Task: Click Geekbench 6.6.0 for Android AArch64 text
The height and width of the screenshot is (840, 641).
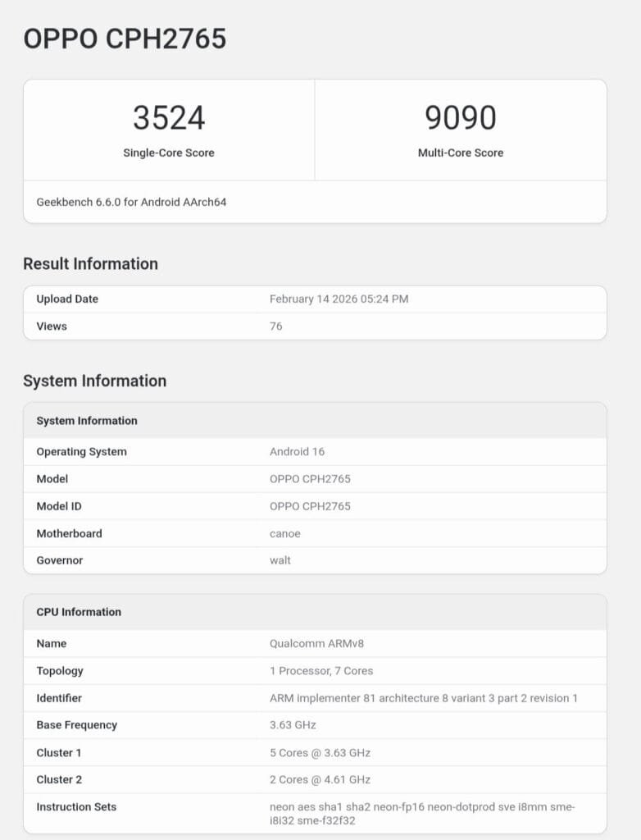Action: (x=131, y=202)
